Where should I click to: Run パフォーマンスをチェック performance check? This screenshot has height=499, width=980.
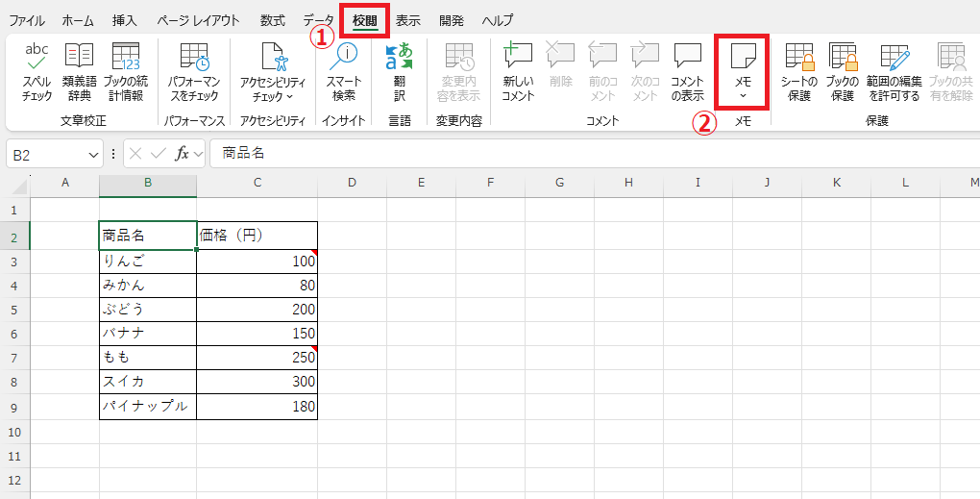(x=193, y=71)
